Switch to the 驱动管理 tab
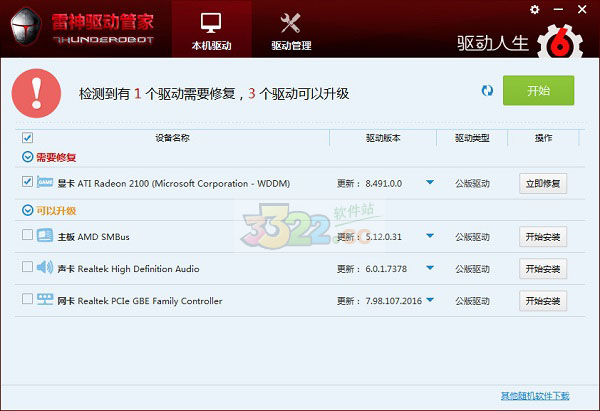 tap(291, 29)
